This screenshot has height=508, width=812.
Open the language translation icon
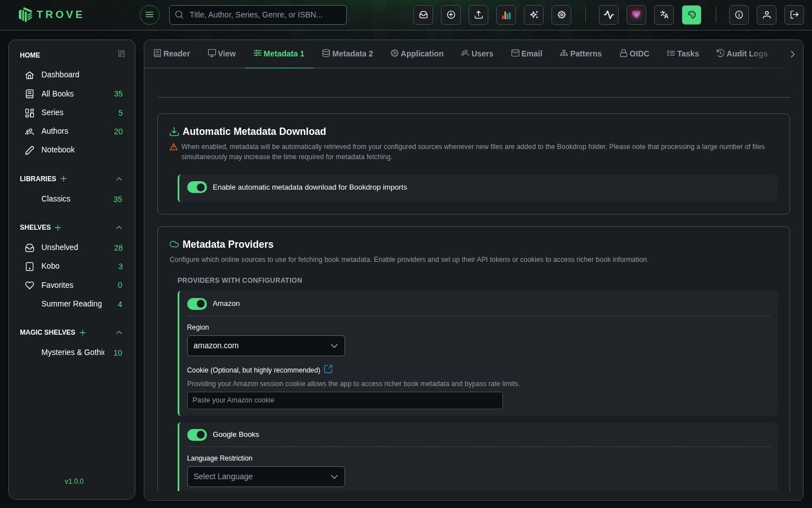664,15
